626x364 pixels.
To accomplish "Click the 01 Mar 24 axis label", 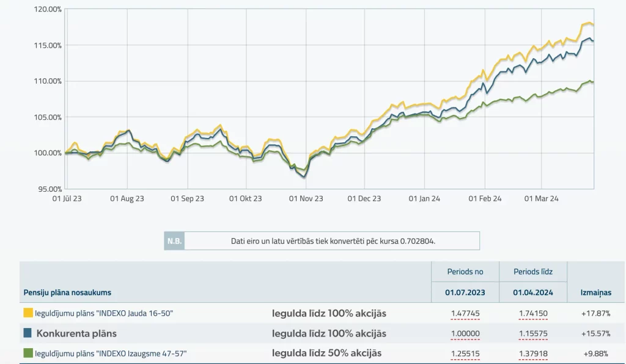I will [x=542, y=198].
